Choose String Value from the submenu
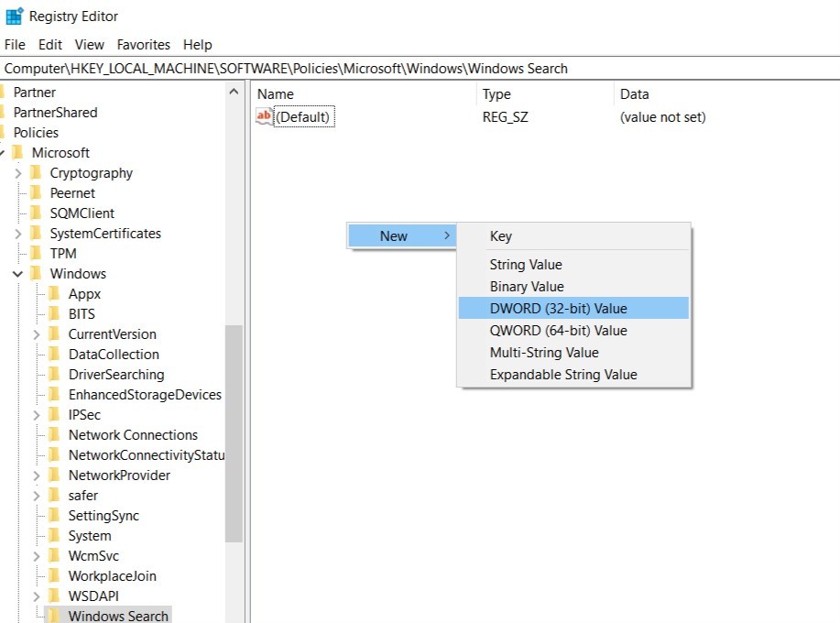 [x=526, y=265]
